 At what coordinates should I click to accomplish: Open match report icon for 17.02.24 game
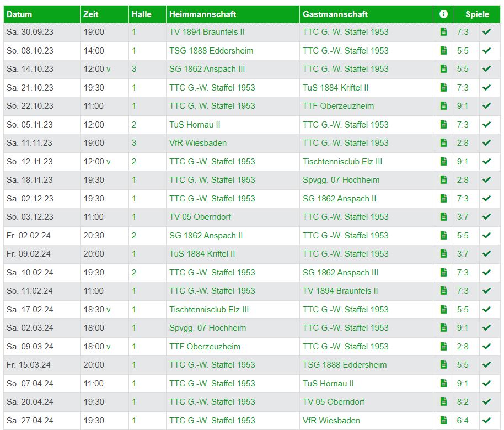click(443, 310)
